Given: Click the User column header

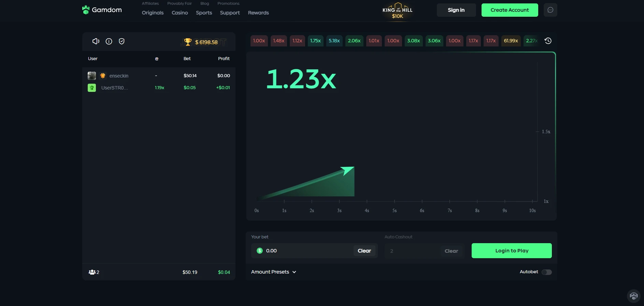Looking at the screenshot, I should click(93, 59).
